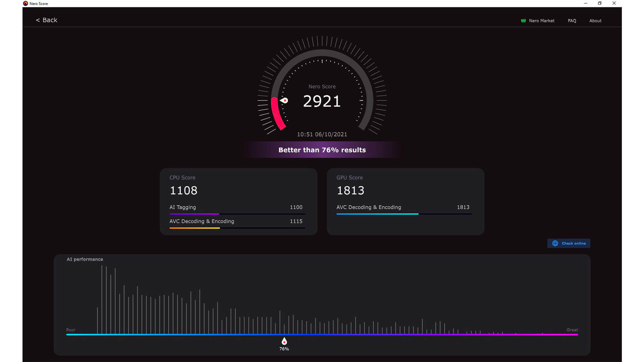The image size is (644, 362).
Task: Open the FAQ page
Action: (572, 21)
